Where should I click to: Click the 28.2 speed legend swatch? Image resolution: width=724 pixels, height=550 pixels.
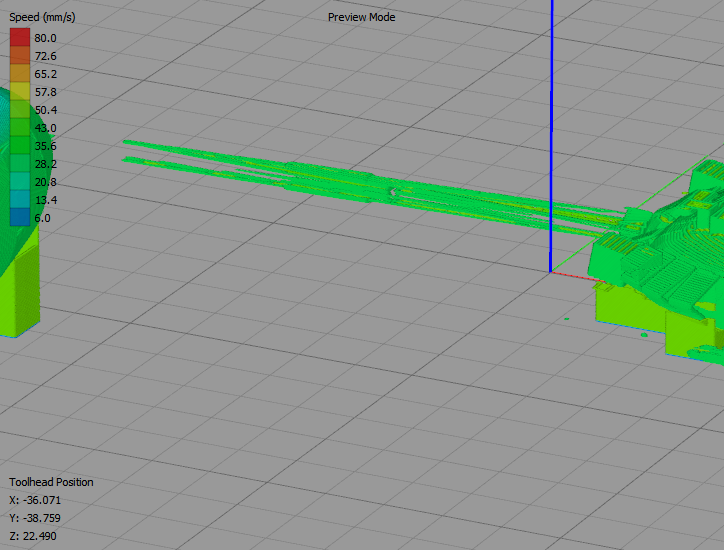[20, 163]
